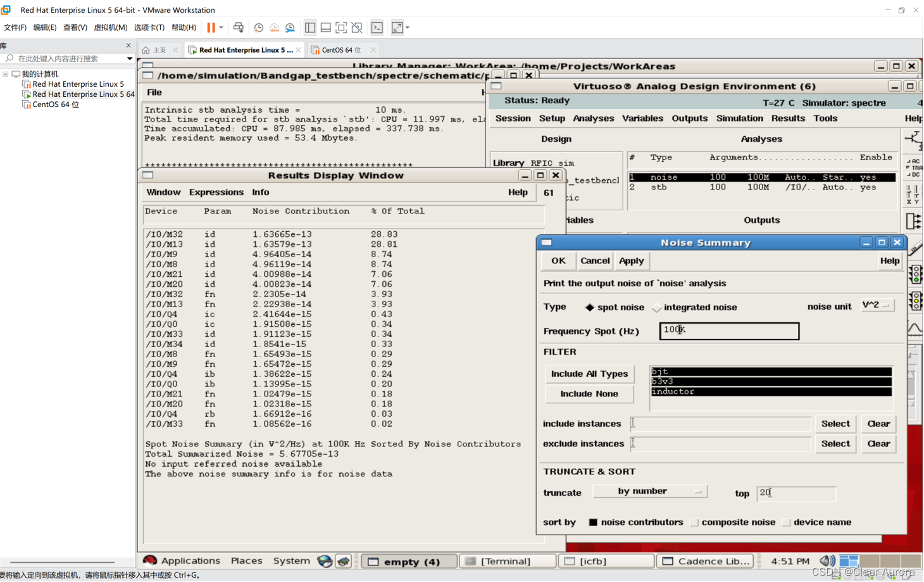Click the Red Hat Applications menu icon
924x582 pixels.
[150, 560]
